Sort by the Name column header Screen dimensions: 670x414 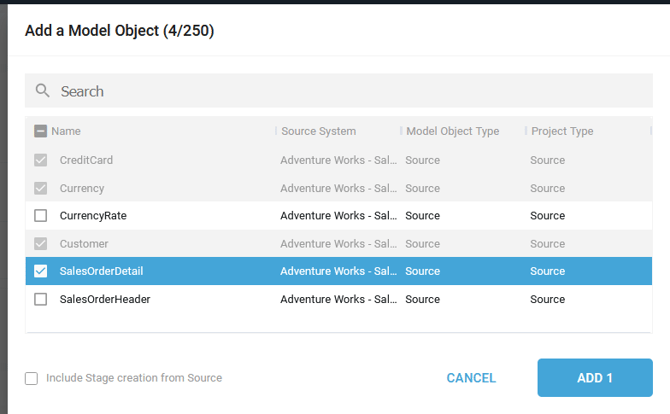(66, 131)
